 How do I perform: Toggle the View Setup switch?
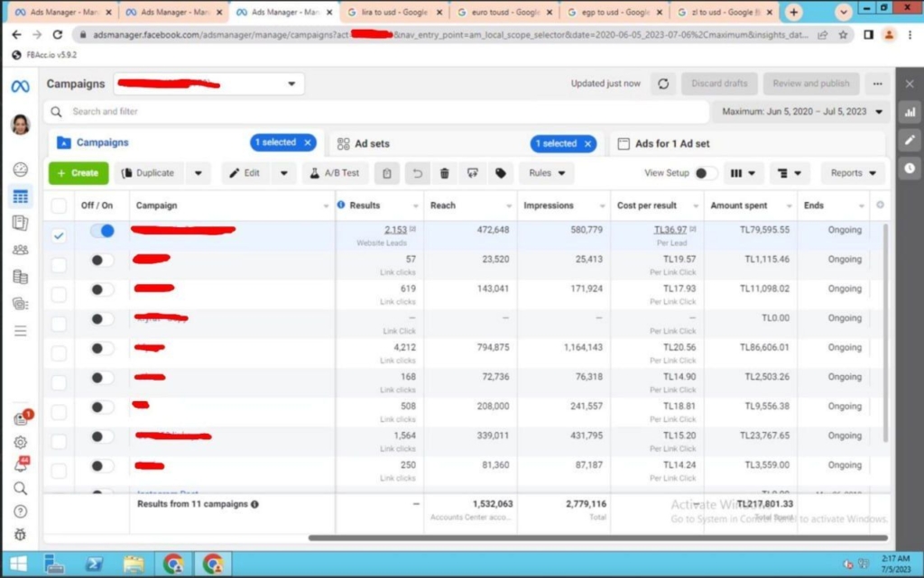point(706,173)
